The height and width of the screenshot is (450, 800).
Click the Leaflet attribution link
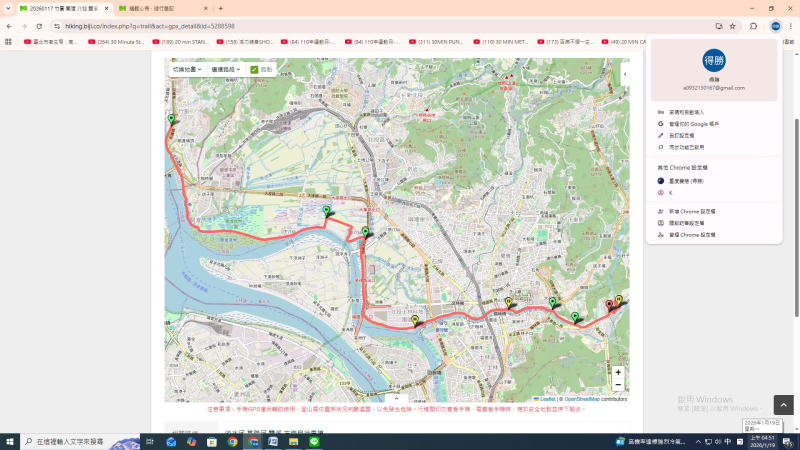tap(546, 399)
